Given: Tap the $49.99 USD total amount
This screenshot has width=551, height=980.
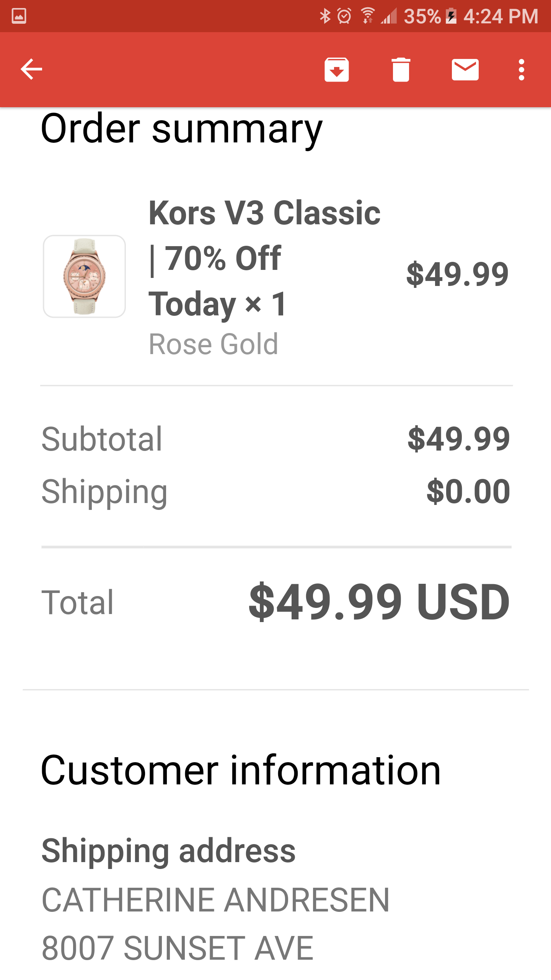Looking at the screenshot, I should [x=379, y=602].
